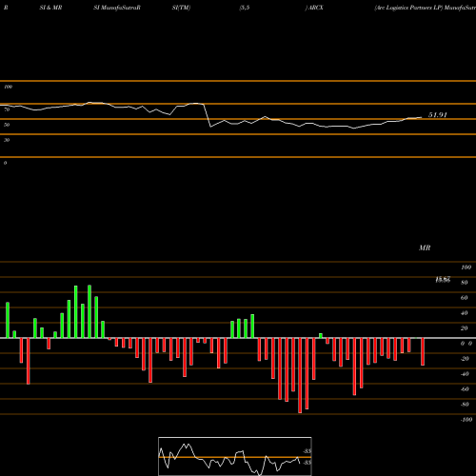Click the '(5,5' parameter text in header
Viewport: 476px width, 476px height.
tap(245, 8)
